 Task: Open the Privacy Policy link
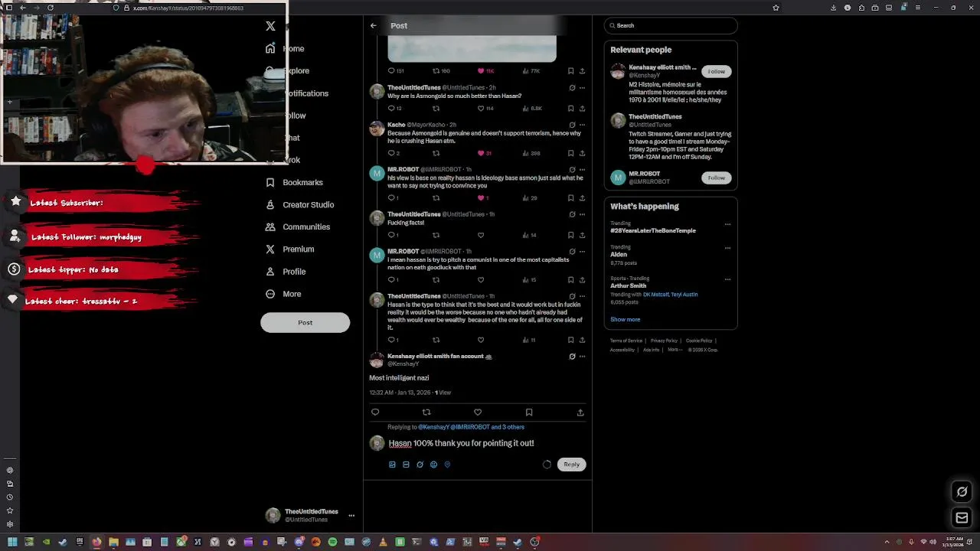pos(664,341)
